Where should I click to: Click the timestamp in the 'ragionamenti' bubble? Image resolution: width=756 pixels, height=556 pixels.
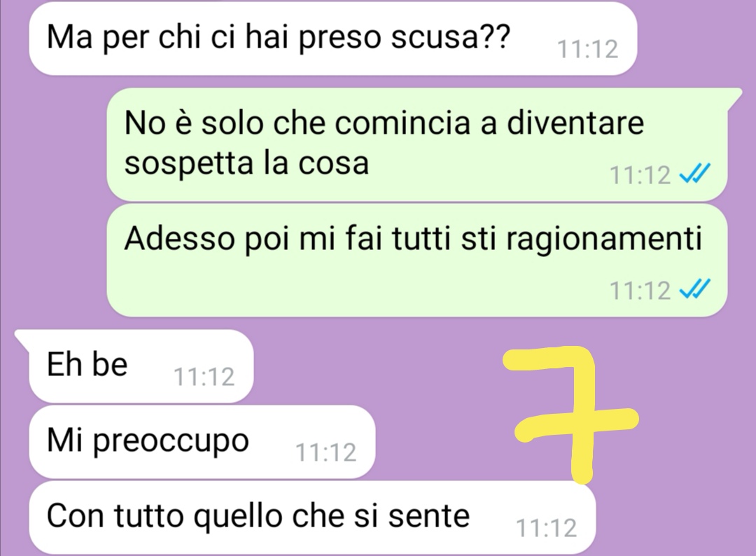pos(640,291)
